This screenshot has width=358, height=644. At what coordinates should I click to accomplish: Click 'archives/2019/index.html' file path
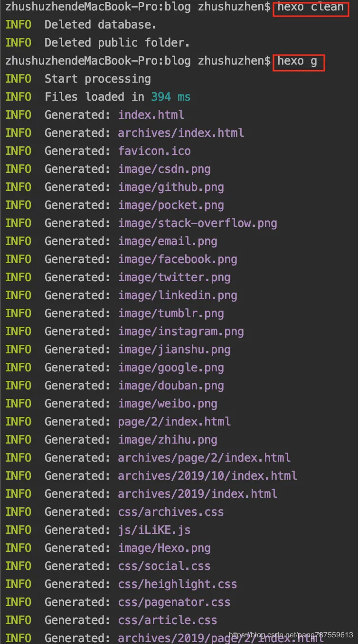(198, 494)
